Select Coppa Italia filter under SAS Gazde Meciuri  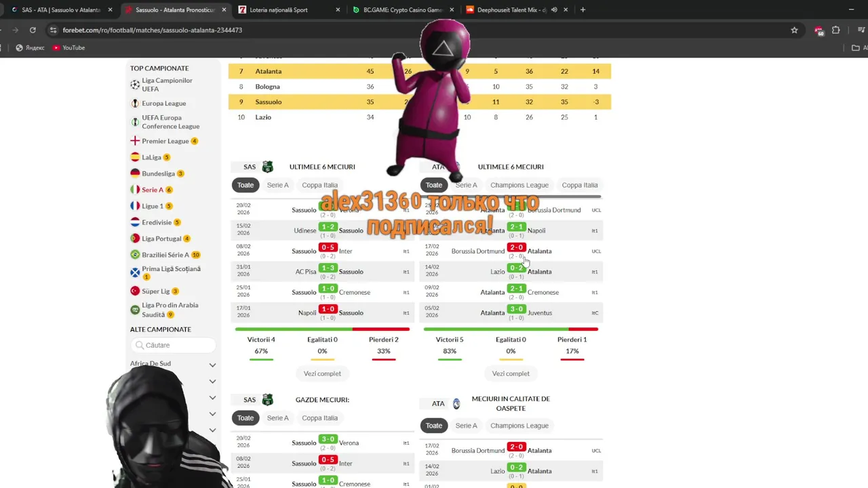[x=319, y=418]
